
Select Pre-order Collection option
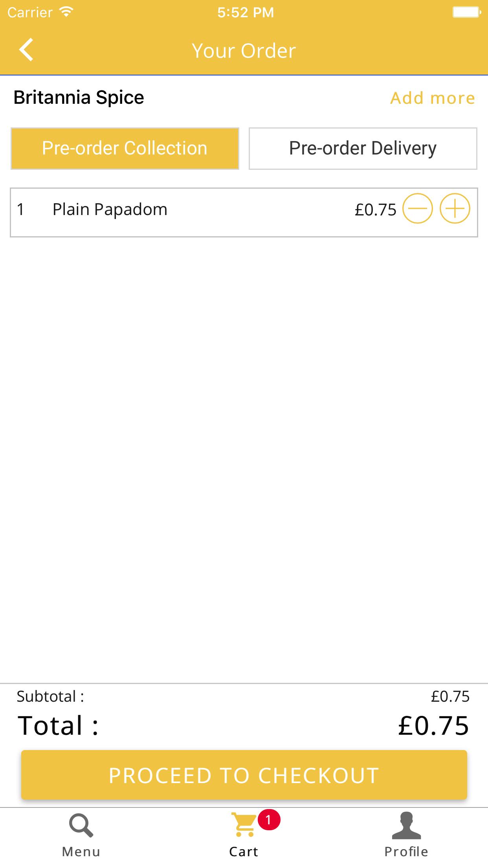click(125, 149)
